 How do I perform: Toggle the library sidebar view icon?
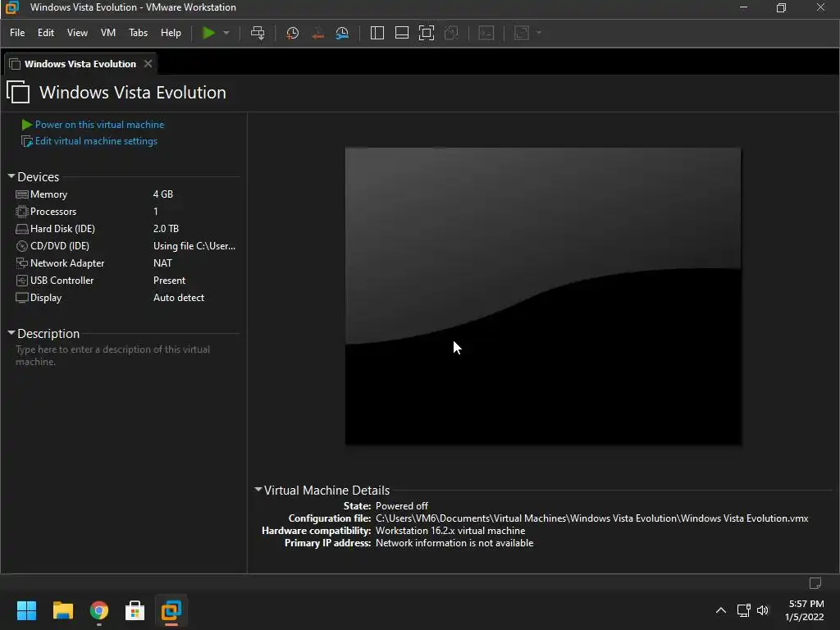tap(377, 33)
